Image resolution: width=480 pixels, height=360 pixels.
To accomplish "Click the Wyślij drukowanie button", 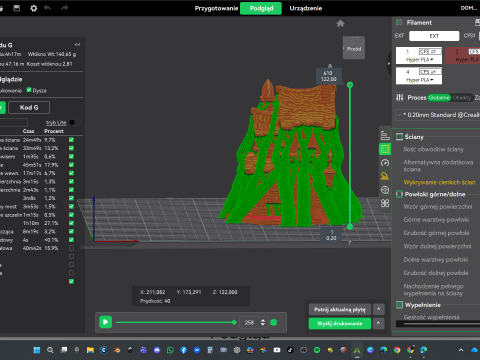I will click(340, 323).
